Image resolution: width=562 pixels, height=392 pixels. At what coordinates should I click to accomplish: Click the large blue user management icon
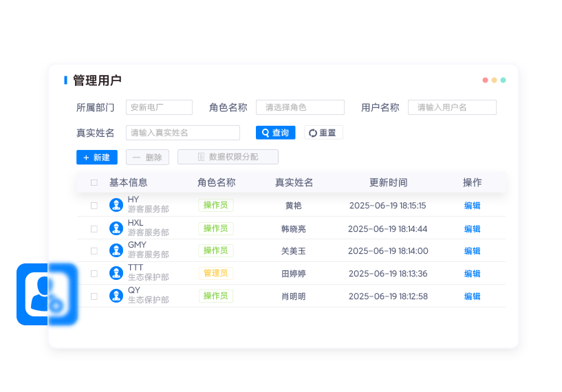(47, 294)
